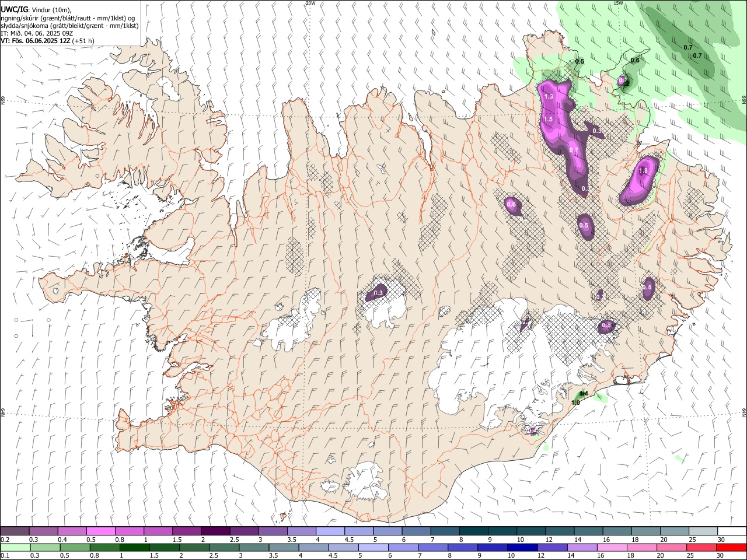747x560 pixels.
Task: Click the 'VT: Fös. 06.06.2025 12Z (+51 h)' line
Action: (x=47, y=41)
